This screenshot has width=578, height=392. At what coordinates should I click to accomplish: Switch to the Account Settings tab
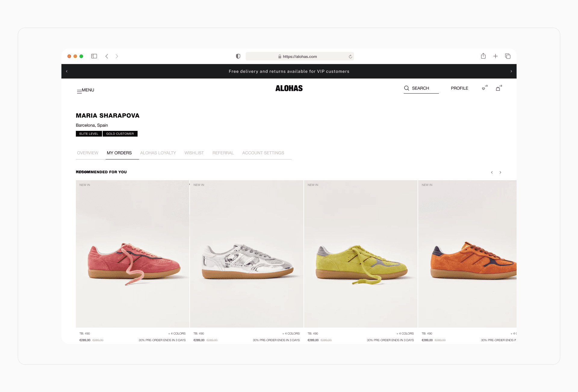263,153
